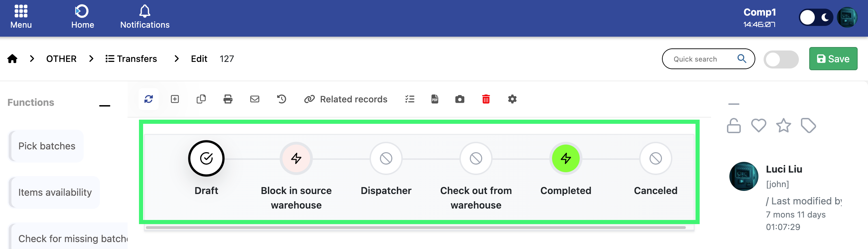Image resolution: width=868 pixels, height=249 pixels.
Task: Toggle the favorite heart icon
Action: click(758, 126)
